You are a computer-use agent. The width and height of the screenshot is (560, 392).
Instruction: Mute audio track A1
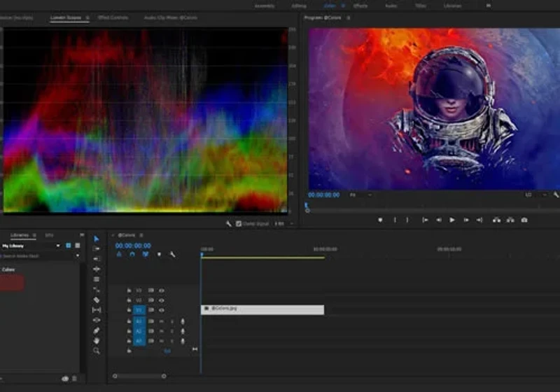click(x=162, y=321)
